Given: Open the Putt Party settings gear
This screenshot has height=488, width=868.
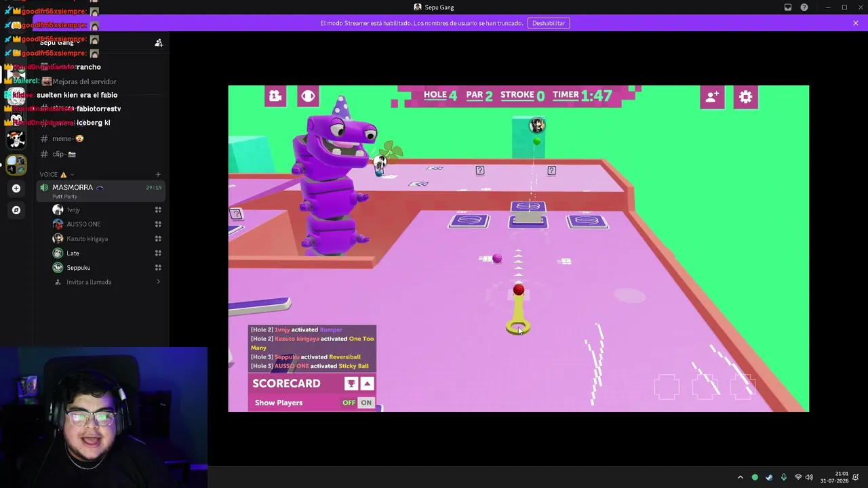Looking at the screenshot, I should (x=745, y=97).
